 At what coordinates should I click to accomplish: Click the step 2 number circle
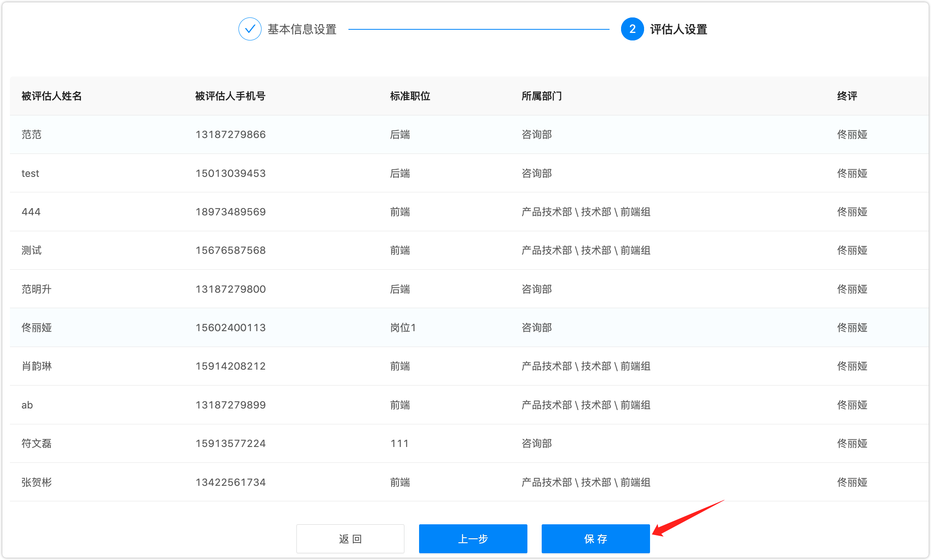coord(632,29)
